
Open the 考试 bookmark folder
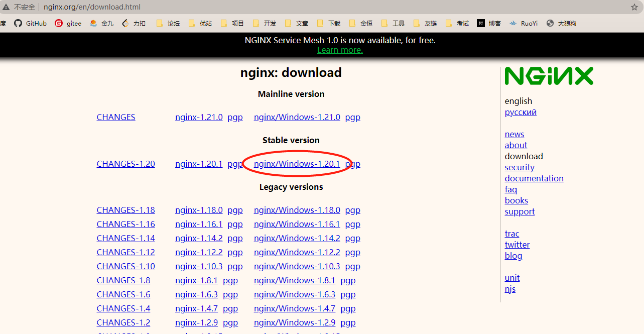(457, 23)
